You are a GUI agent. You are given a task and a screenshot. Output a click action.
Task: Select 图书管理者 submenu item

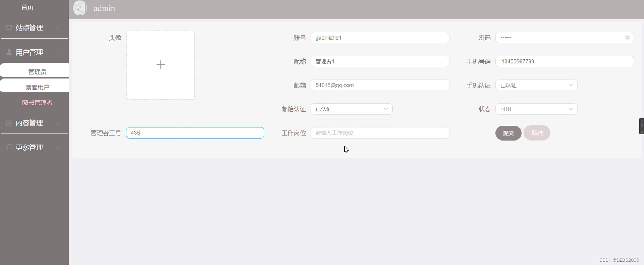tap(37, 103)
